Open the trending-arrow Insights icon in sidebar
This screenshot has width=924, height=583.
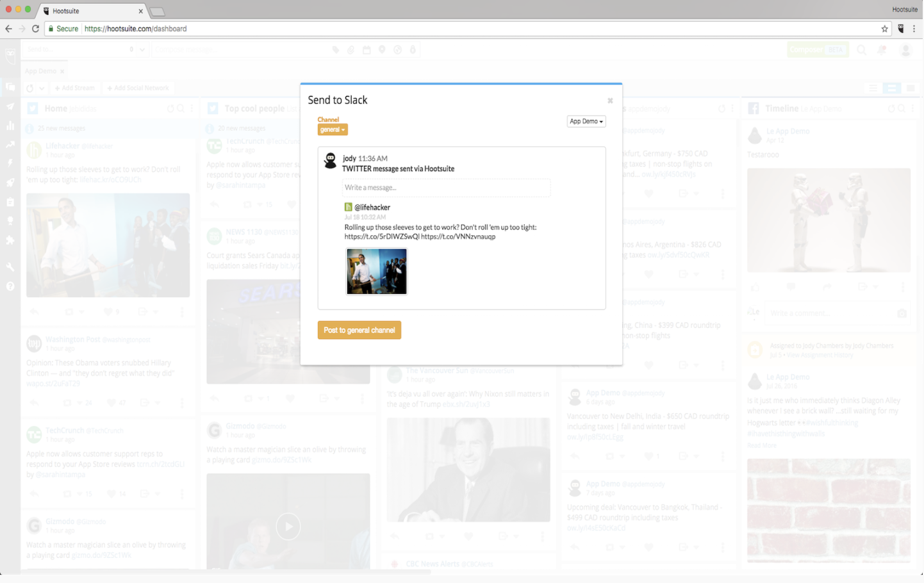click(x=10, y=145)
